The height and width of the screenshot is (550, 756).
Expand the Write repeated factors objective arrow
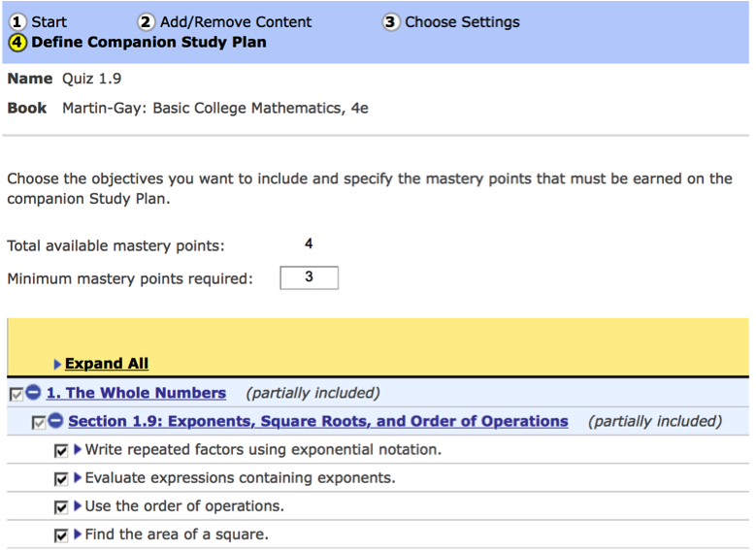point(78,450)
